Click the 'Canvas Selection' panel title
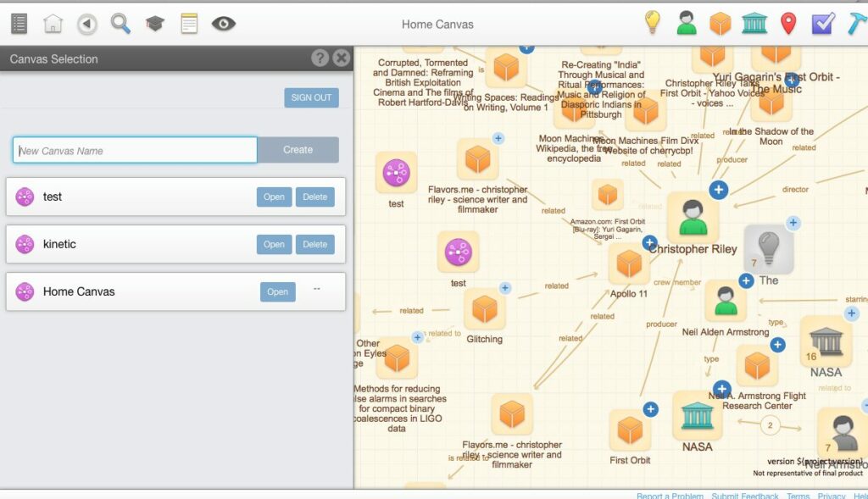Image resolution: width=868 pixels, height=499 pixels. 53,59
